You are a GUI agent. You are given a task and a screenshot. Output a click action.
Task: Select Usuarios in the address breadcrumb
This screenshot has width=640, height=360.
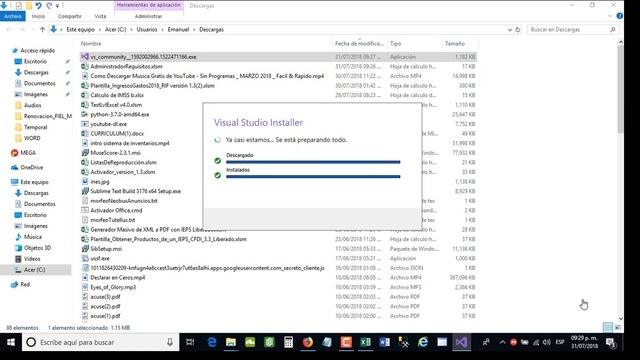click(147, 29)
